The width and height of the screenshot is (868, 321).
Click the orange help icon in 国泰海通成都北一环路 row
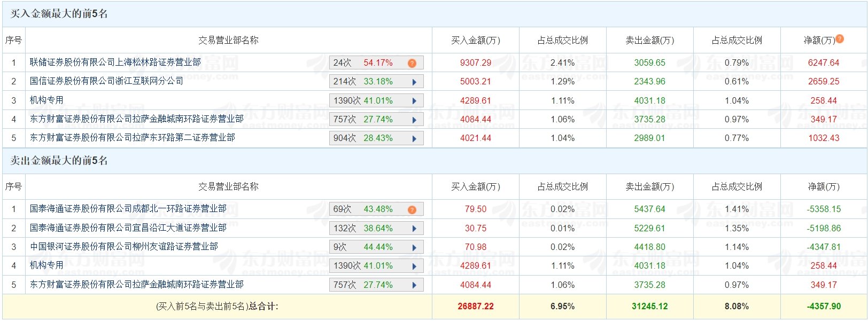[x=412, y=209]
